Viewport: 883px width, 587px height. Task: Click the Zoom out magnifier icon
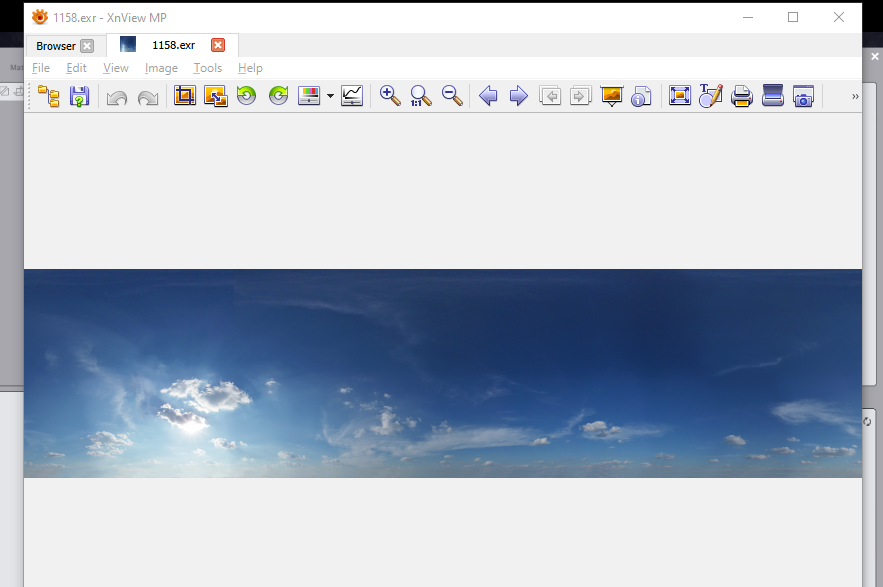(452, 96)
